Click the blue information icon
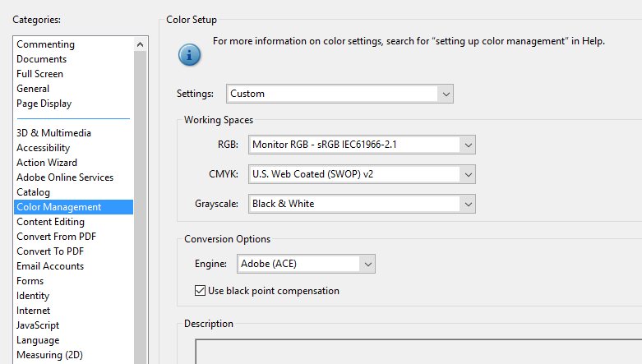Image resolution: width=642 pixels, height=364 pixels. click(190, 55)
